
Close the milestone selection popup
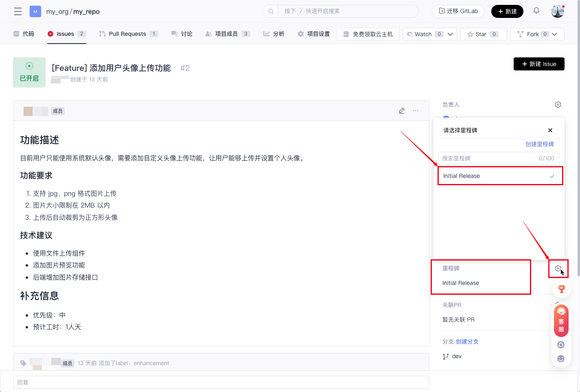[550, 130]
